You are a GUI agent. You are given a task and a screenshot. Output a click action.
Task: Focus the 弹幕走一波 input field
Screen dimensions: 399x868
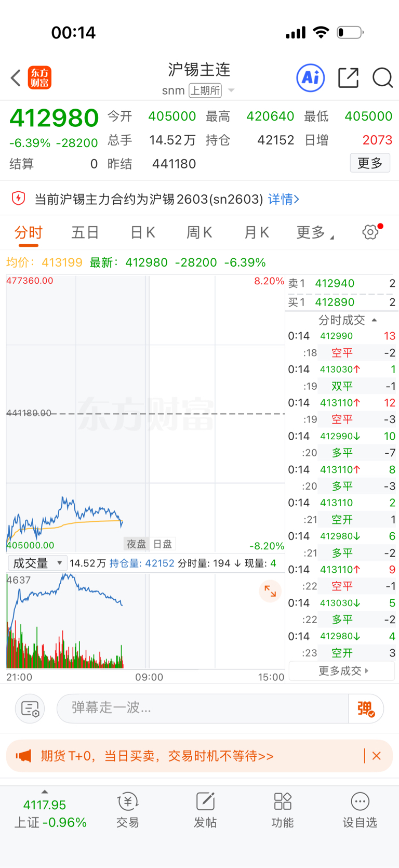click(203, 708)
